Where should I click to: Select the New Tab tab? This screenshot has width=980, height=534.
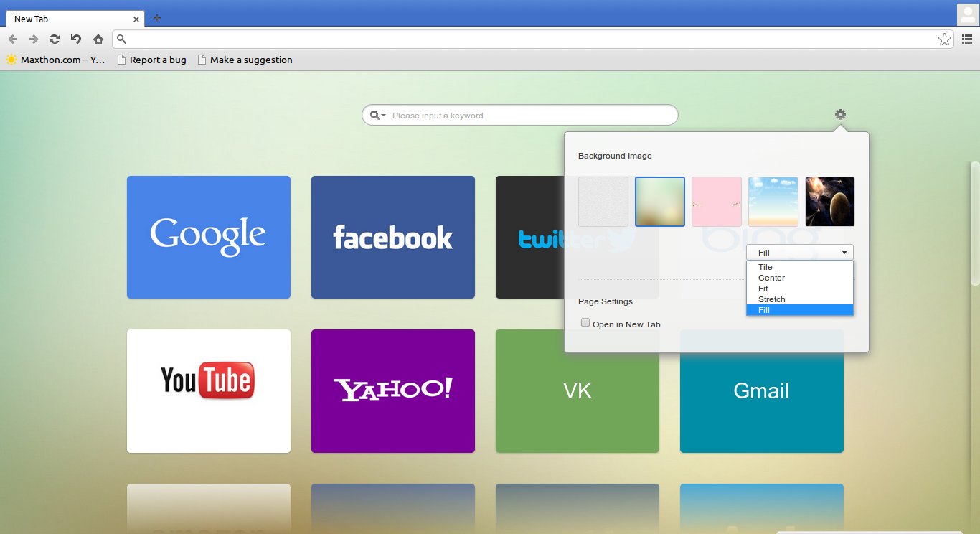click(75, 19)
